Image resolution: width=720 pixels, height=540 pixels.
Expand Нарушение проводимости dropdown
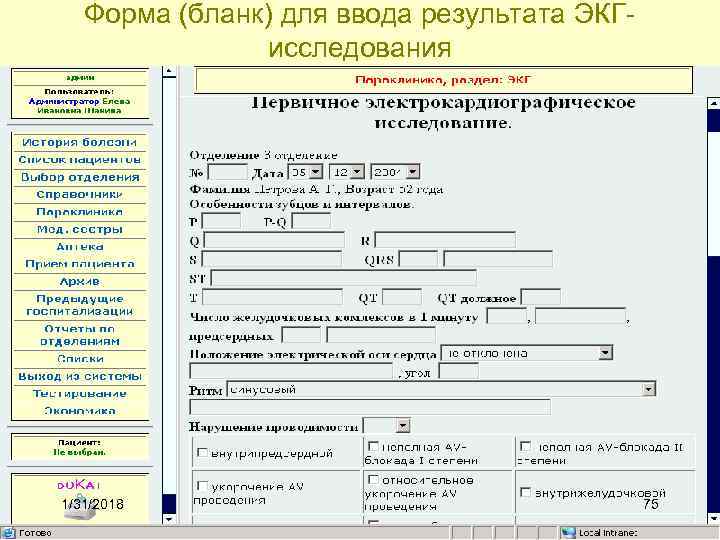402,426
